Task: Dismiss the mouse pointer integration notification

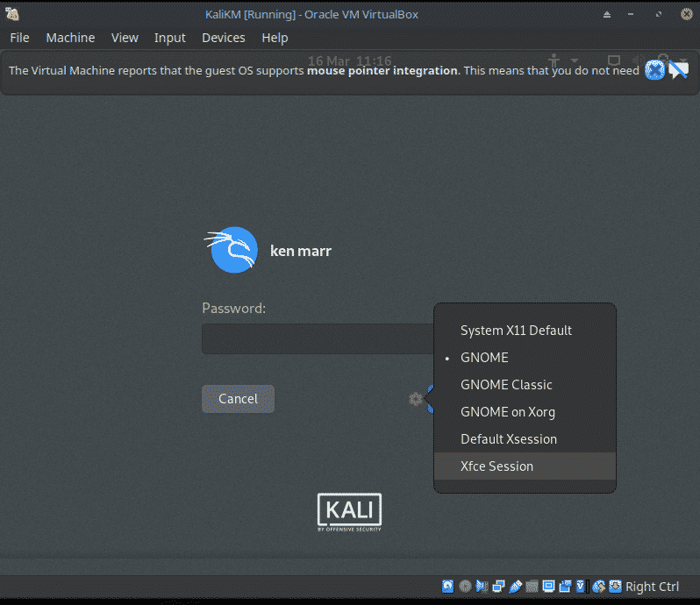Action: pyautogui.click(x=654, y=71)
